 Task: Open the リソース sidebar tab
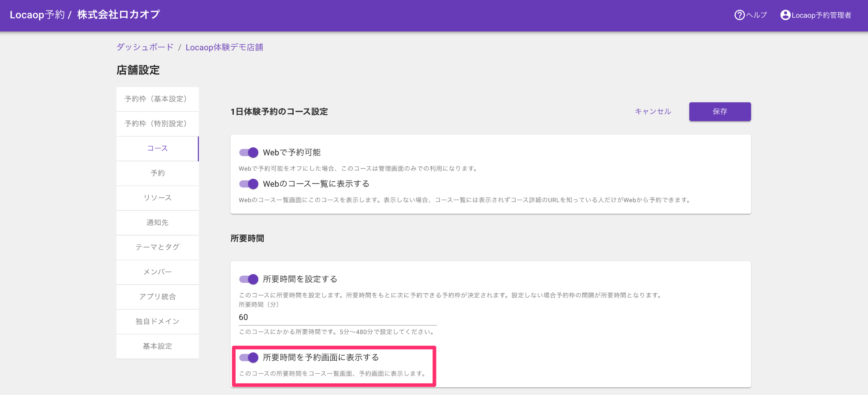point(157,198)
